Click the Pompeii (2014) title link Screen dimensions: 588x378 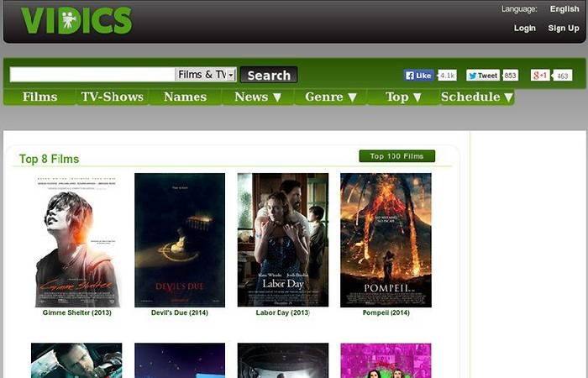click(386, 312)
